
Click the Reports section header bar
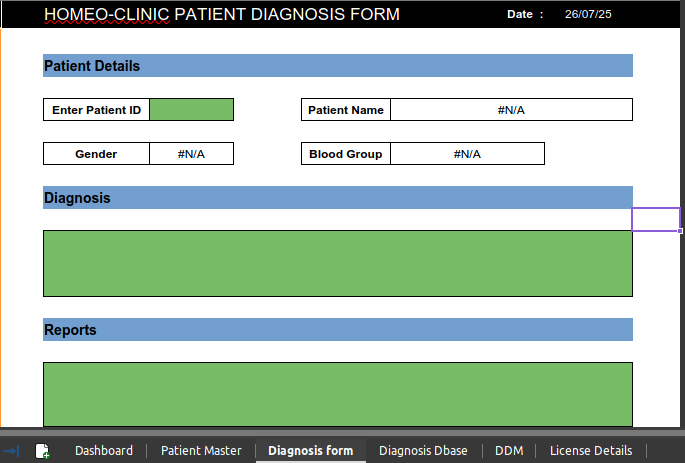pos(337,330)
